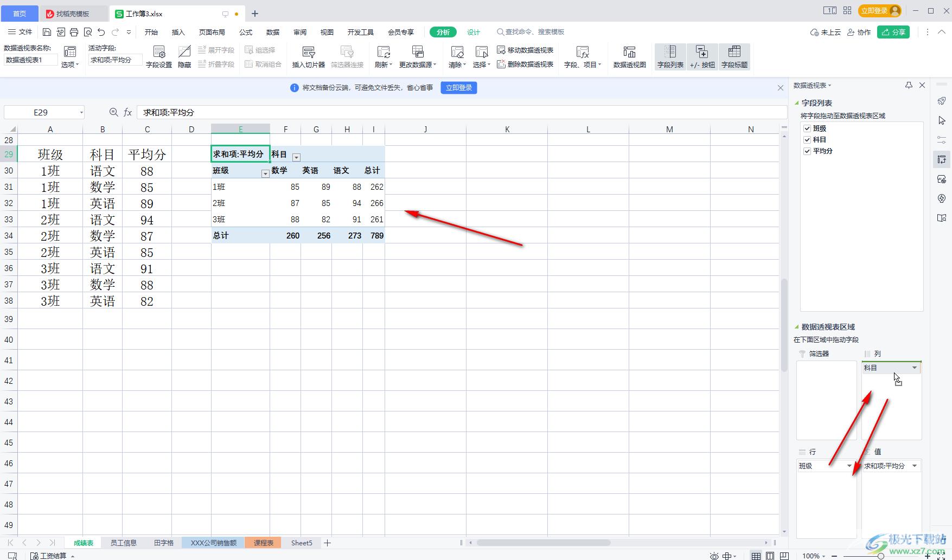
Task: Expand 科目 item dropdown in 列 area
Action: pyautogui.click(x=915, y=368)
